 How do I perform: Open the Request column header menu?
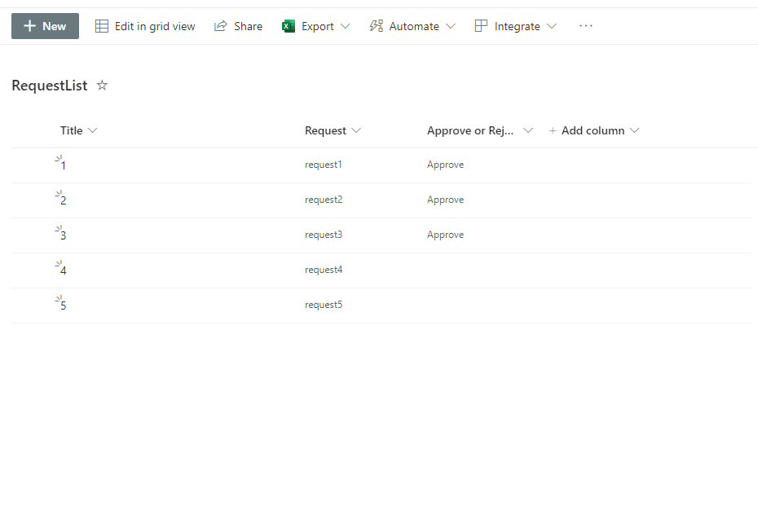pyautogui.click(x=356, y=130)
